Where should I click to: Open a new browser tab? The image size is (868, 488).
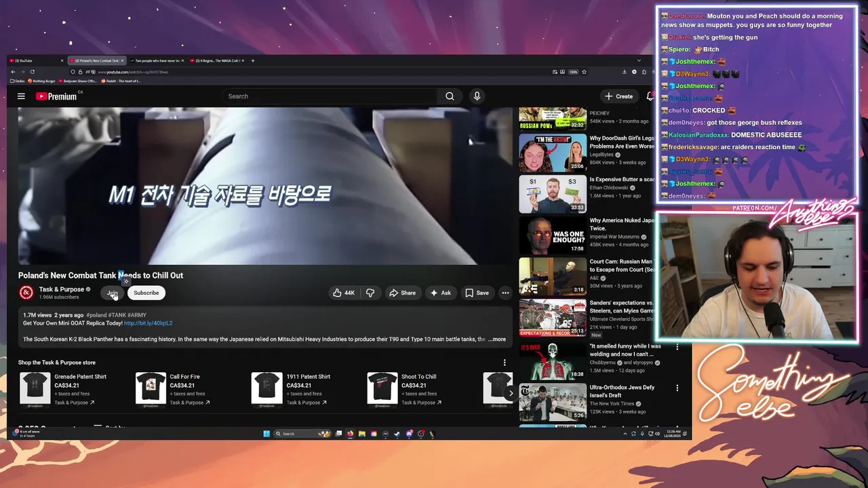pyautogui.click(x=253, y=61)
